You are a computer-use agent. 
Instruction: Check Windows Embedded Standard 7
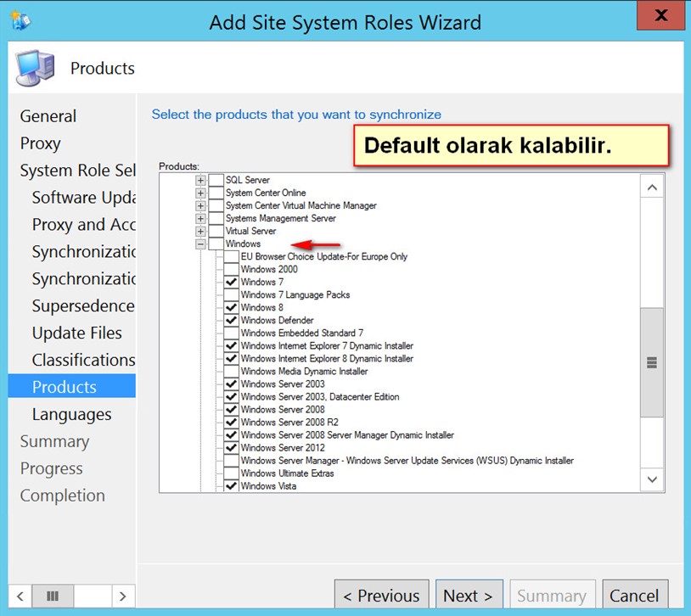(x=232, y=333)
